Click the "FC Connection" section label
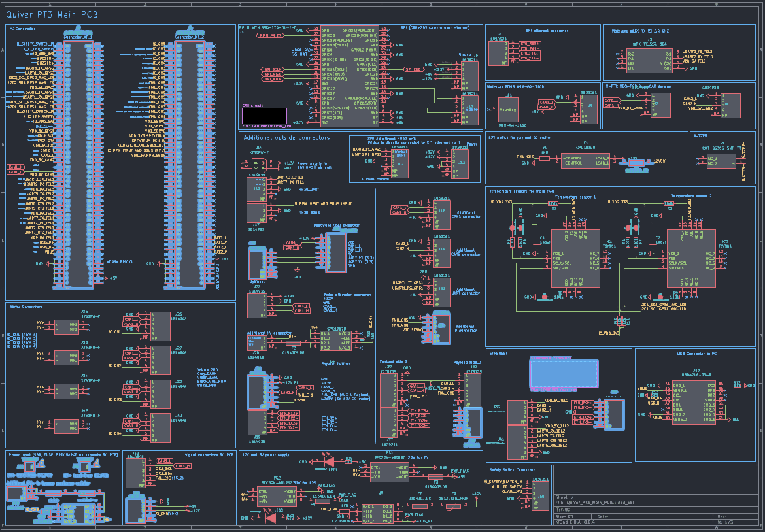765x532 pixels. [22, 29]
